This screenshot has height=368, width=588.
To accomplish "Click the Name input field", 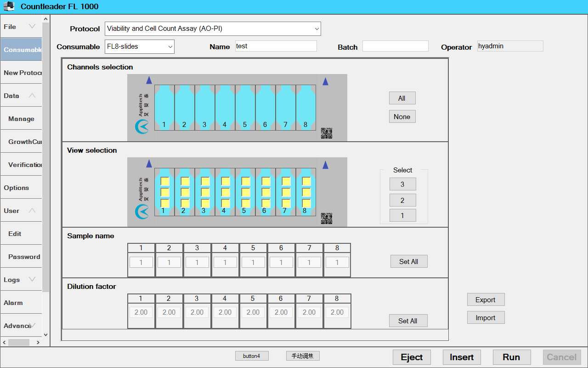I will (276, 46).
